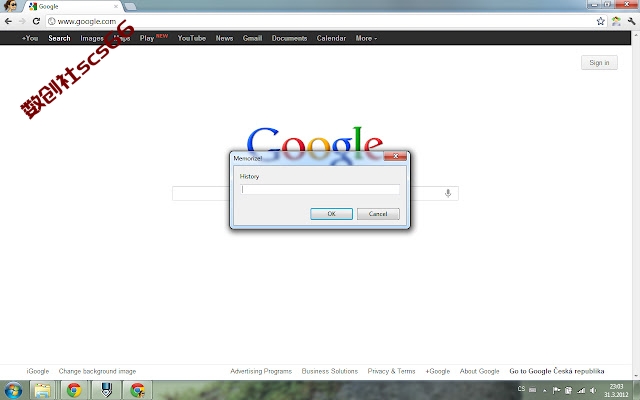Viewport: 640px width, 400px height.
Task: Click the microphone voice search icon
Action: (x=448, y=193)
